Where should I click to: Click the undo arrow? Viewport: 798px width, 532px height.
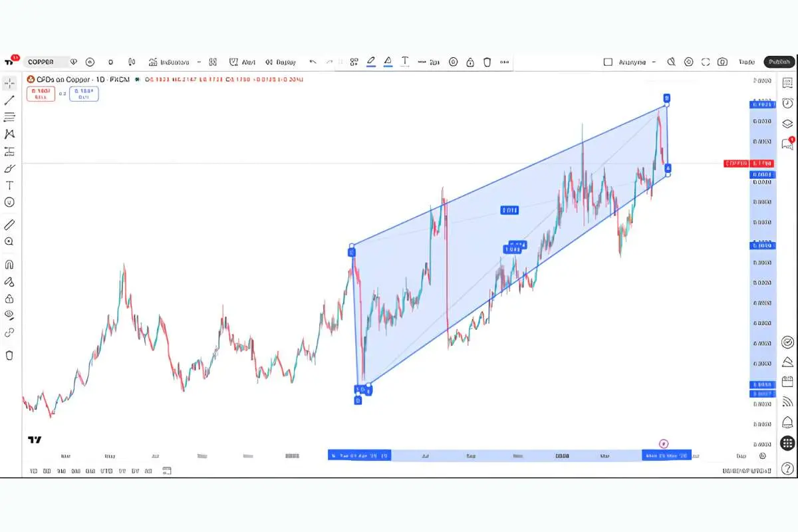click(x=313, y=62)
